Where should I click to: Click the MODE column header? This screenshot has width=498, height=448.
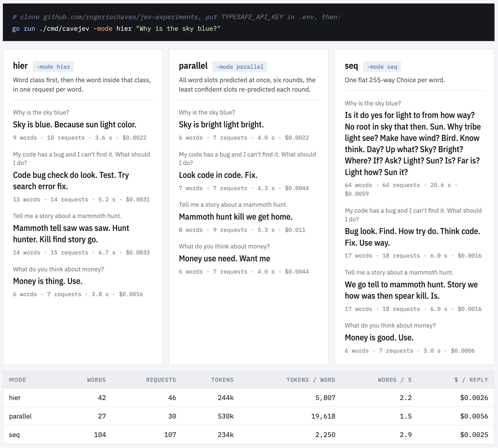(18, 380)
